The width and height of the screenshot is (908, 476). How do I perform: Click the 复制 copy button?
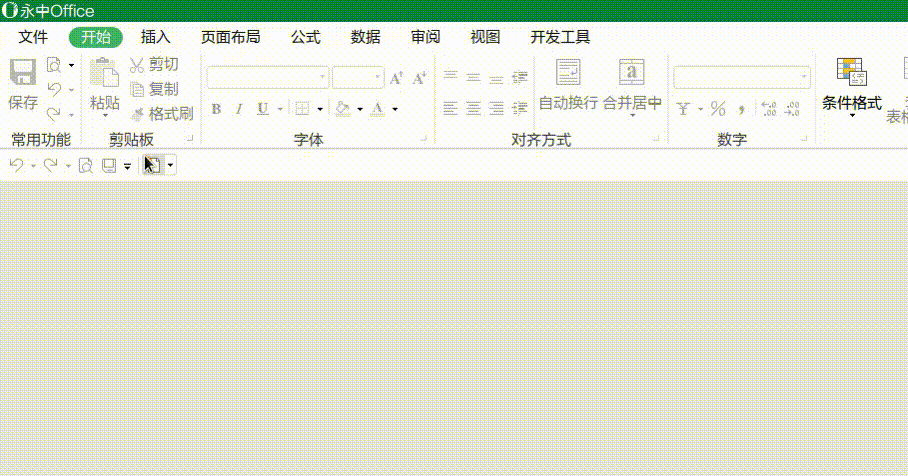click(154, 89)
